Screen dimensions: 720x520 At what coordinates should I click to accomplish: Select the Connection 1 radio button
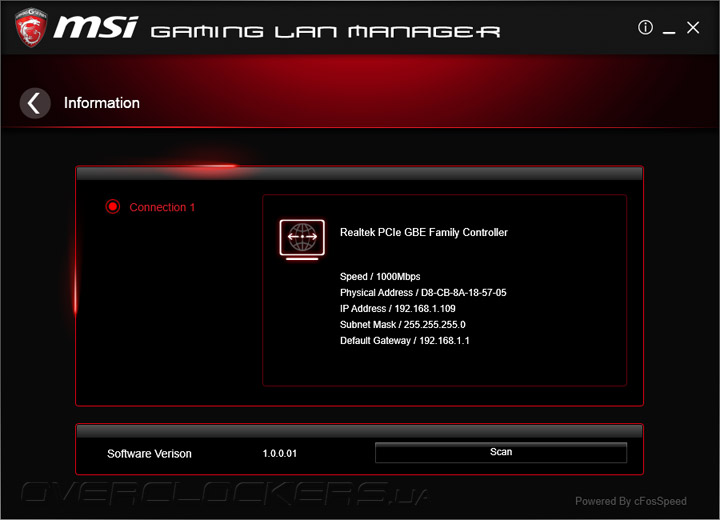[x=112, y=207]
